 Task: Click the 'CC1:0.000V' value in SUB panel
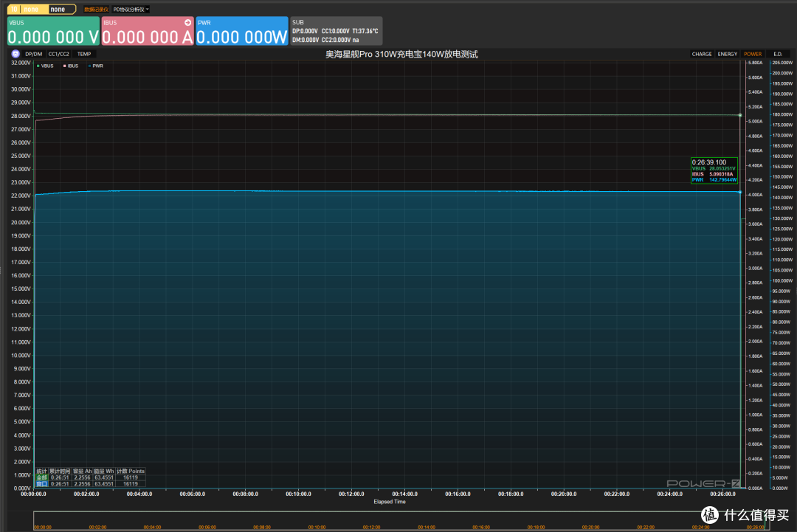(x=336, y=32)
